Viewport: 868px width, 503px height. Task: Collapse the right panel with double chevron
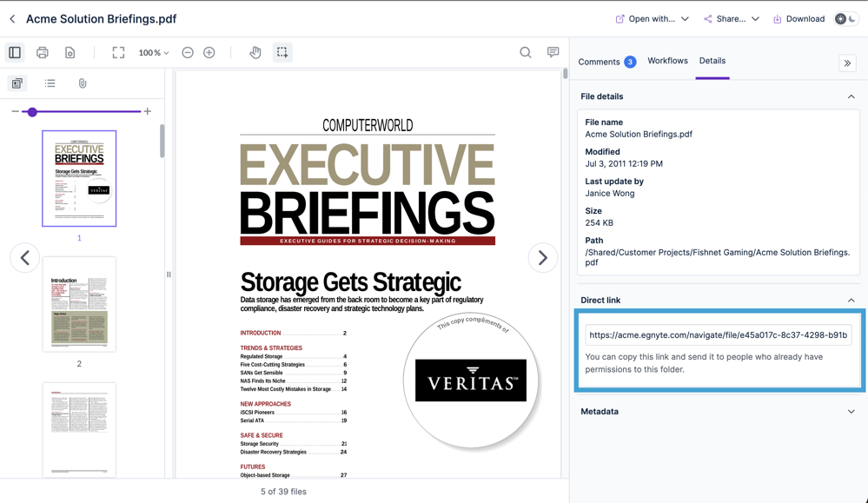(x=847, y=63)
